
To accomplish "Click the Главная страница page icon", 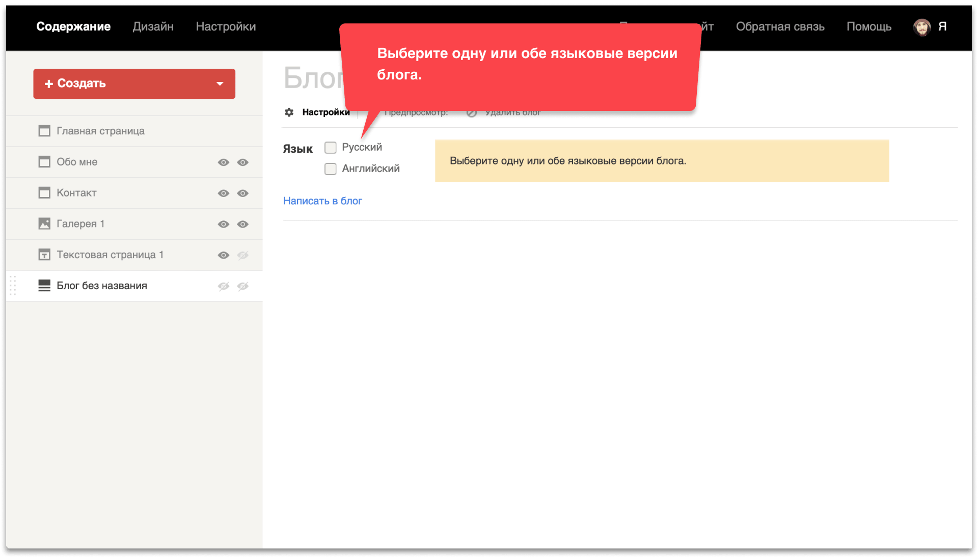I will pos(44,131).
